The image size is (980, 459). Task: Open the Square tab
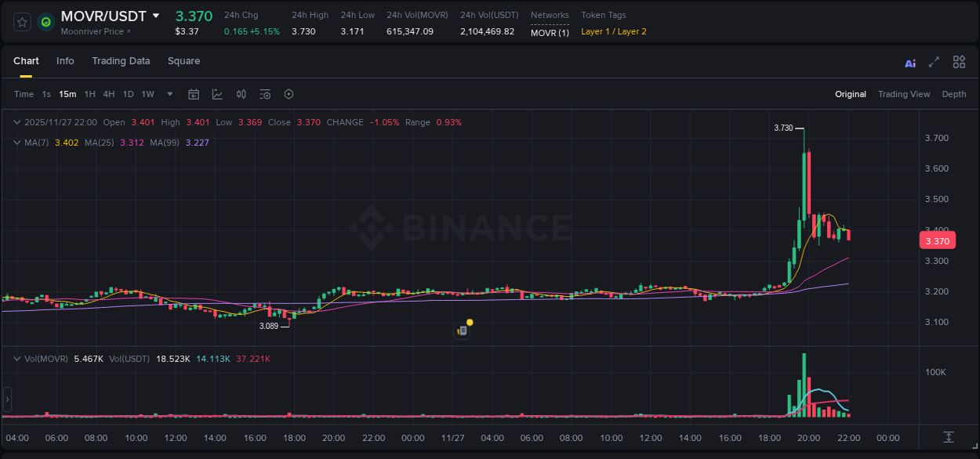[183, 61]
